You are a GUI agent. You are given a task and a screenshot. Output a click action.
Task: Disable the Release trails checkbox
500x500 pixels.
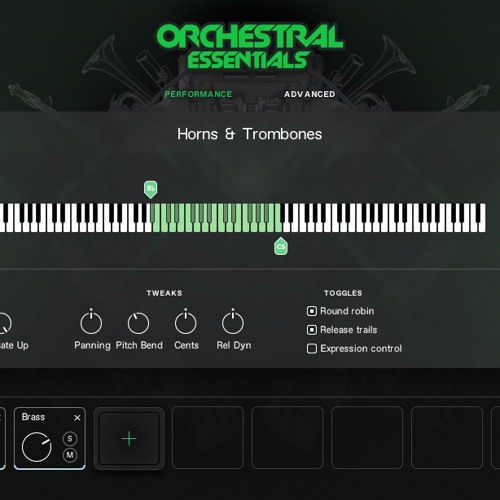point(312,330)
